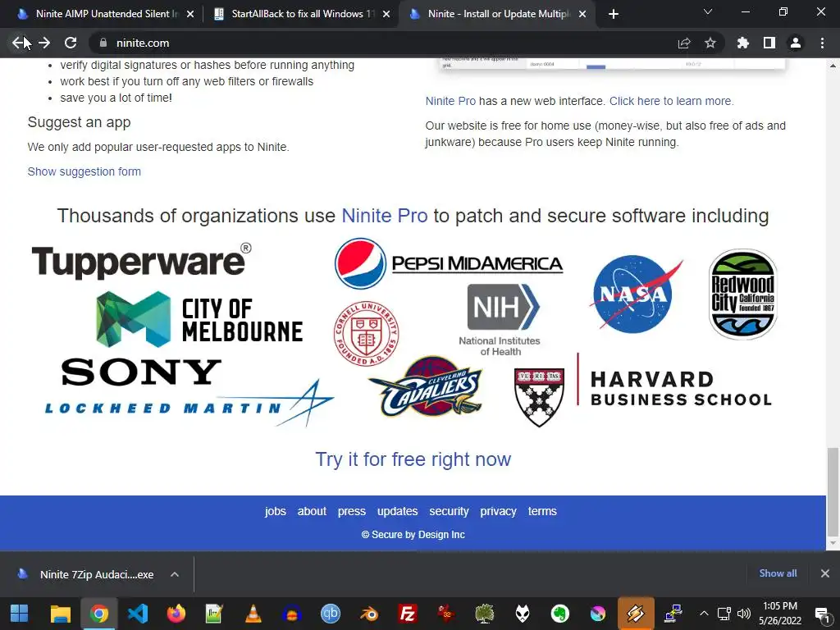Image resolution: width=840 pixels, height=630 pixels.
Task: Click the Sony logo
Action: point(141,372)
